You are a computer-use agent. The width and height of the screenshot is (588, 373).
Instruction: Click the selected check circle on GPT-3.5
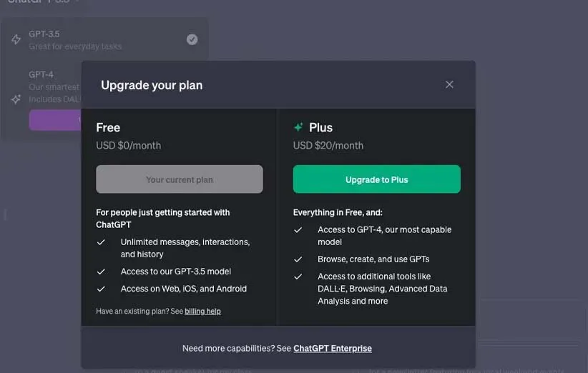click(x=192, y=39)
